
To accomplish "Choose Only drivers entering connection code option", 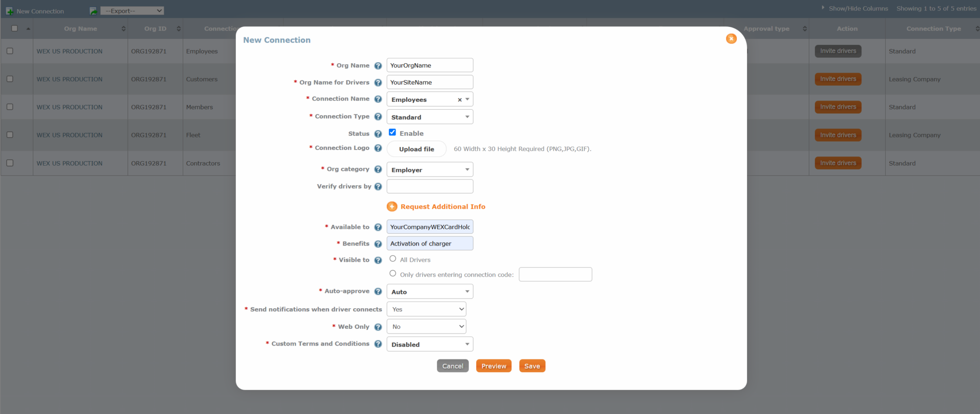I will [x=393, y=274].
